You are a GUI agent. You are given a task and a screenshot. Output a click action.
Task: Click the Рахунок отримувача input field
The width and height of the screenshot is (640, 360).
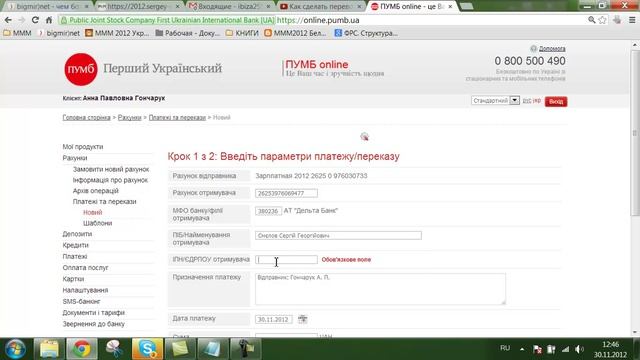coord(286,193)
